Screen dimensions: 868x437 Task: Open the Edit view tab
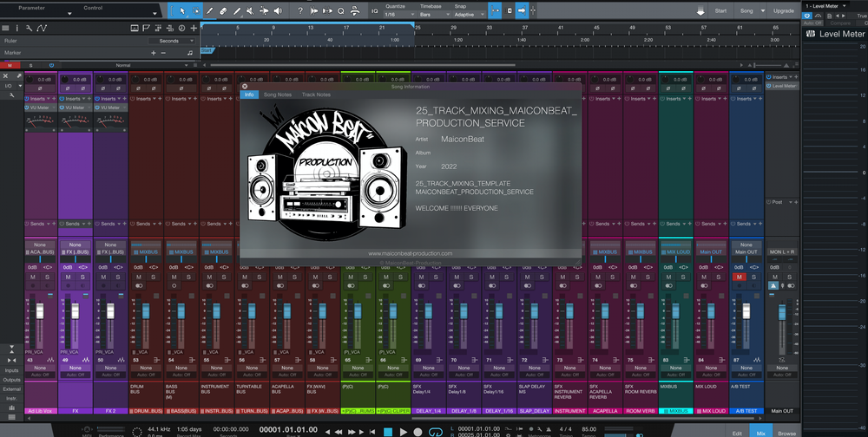pyautogui.click(x=737, y=434)
